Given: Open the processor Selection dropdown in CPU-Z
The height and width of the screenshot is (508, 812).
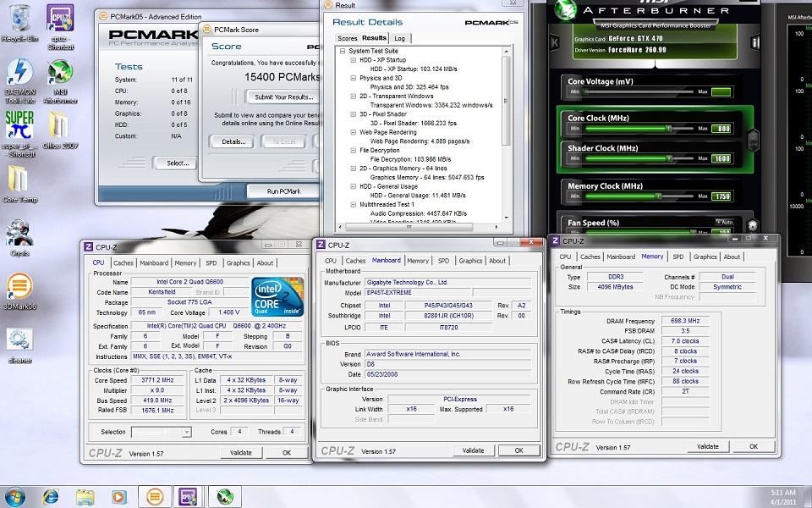Looking at the screenshot, I should click(x=161, y=432).
